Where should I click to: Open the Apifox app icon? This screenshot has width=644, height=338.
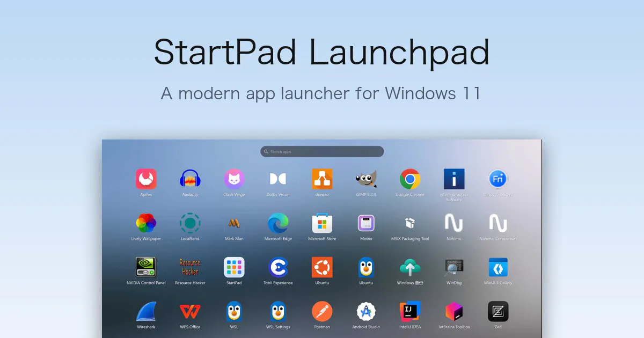pyautogui.click(x=146, y=179)
